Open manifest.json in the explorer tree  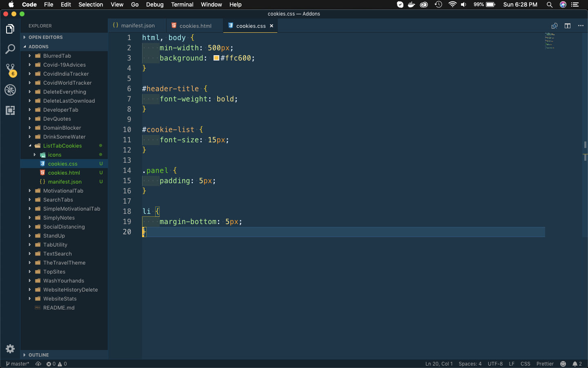64,182
